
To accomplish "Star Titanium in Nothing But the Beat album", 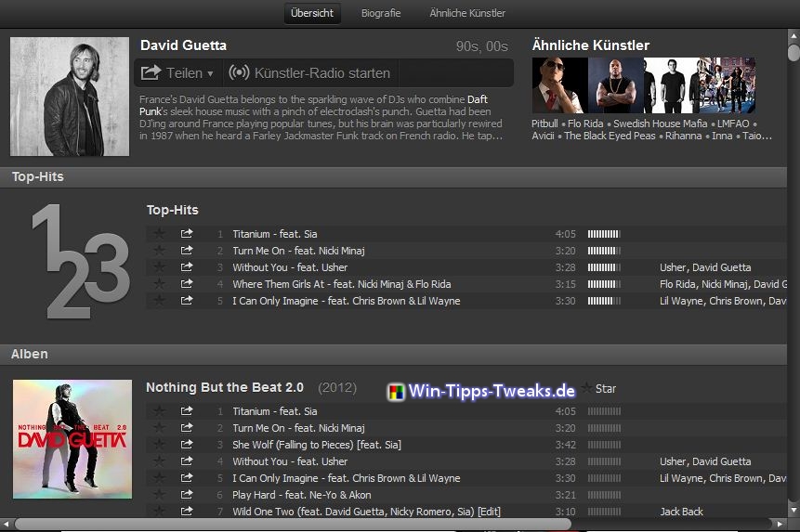I will coord(159,410).
